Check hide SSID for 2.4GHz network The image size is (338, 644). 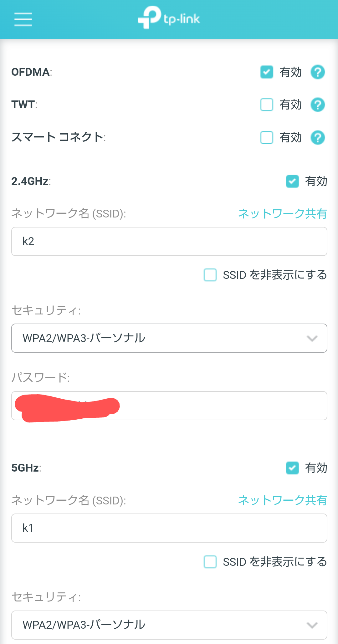pyautogui.click(x=210, y=275)
